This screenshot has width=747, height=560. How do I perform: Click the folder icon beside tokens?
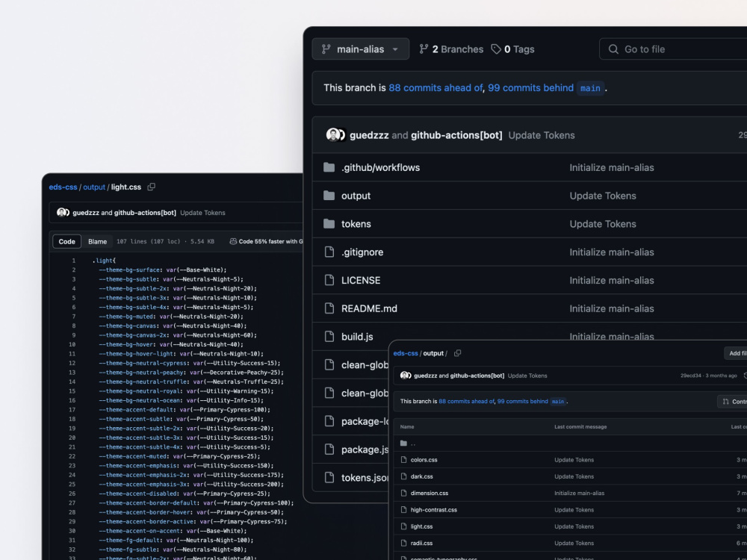[x=329, y=224]
